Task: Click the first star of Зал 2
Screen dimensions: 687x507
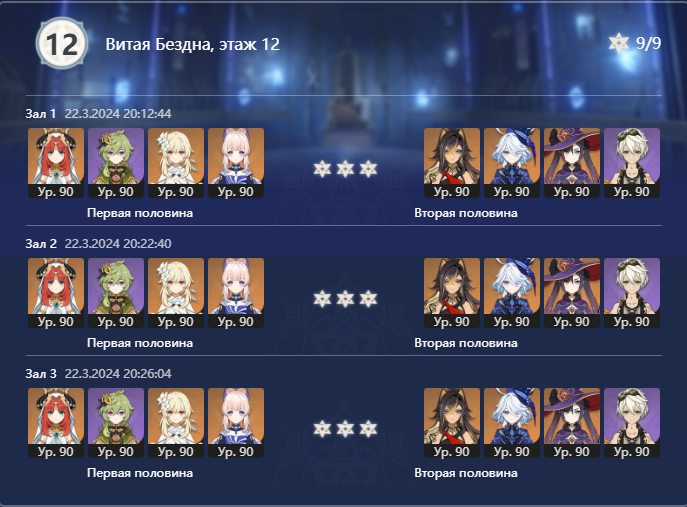Action: click(322, 299)
